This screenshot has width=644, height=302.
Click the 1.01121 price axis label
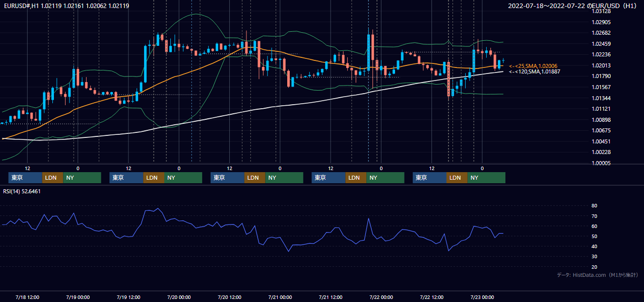[x=602, y=109]
